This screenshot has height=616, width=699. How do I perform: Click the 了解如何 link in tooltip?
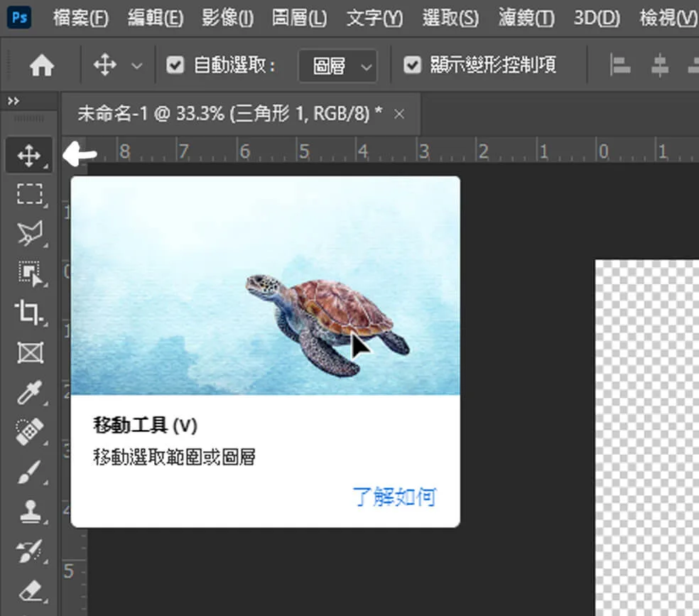pos(394,496)
